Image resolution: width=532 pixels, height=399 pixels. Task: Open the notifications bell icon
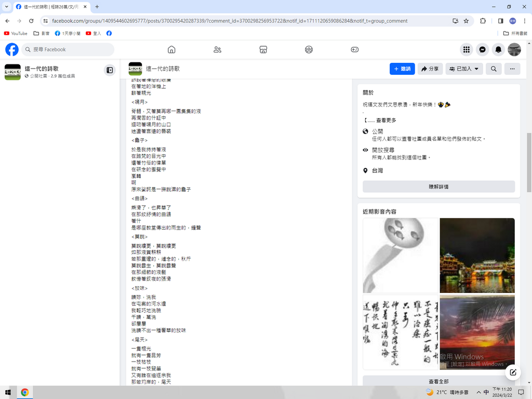tap(498, 49)
